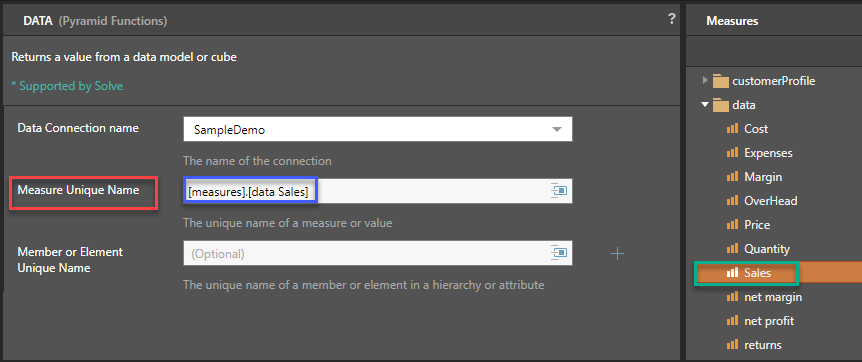
Task: Open help via the question mark icon
Action: coord(671,20)
